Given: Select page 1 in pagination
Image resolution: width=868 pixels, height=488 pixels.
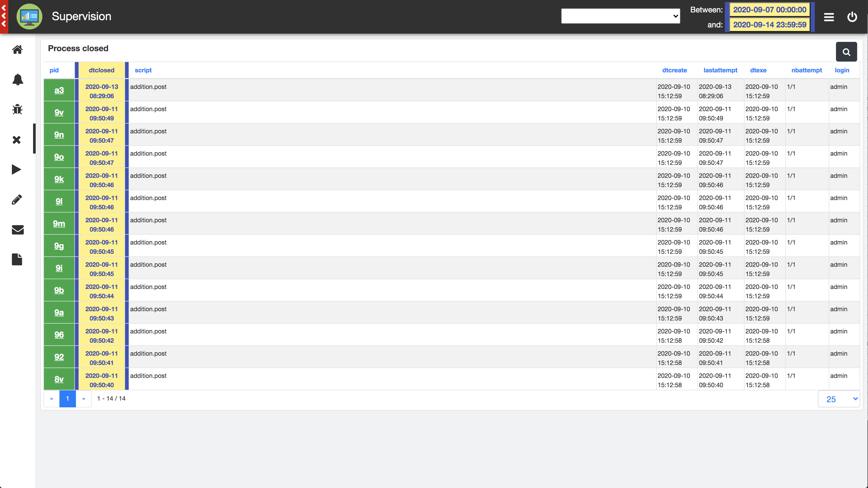Looking at the screenshot, I should coord(67,399).
